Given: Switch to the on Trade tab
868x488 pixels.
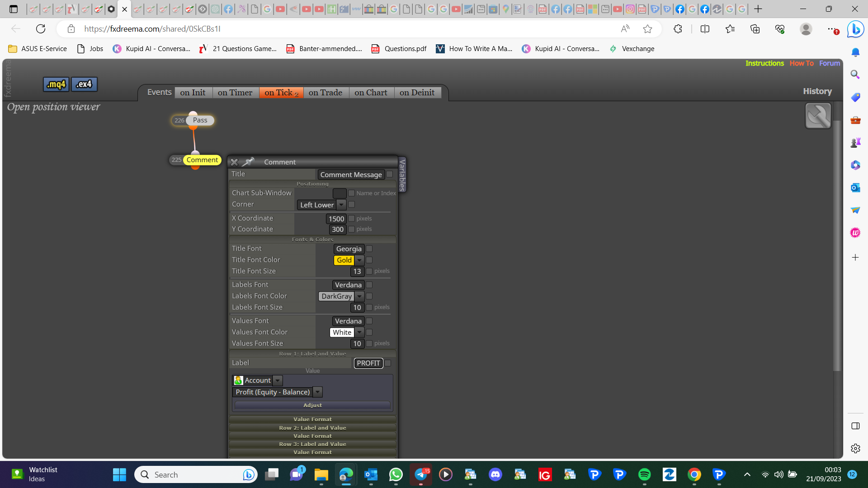Looking at the screenshot, I should (325, 93).
